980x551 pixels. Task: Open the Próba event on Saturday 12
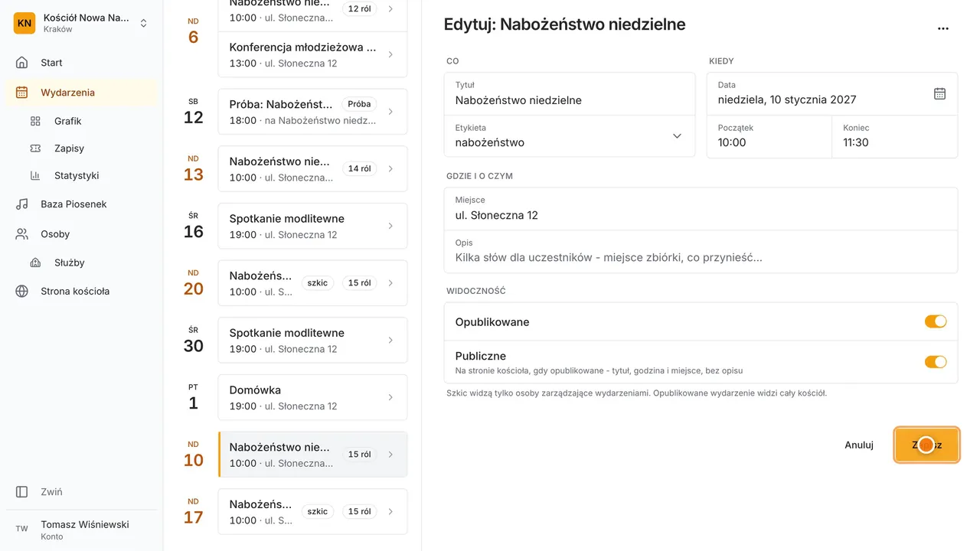point(312,112)
